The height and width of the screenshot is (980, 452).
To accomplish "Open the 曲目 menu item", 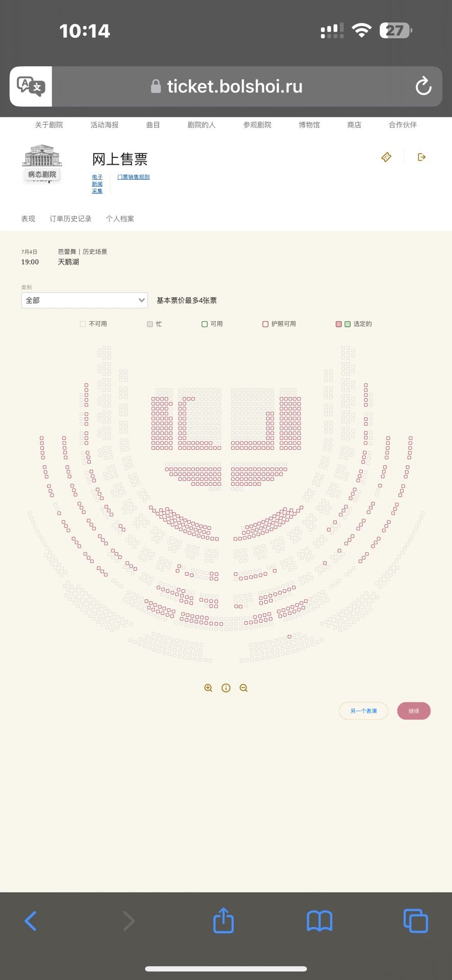I will point(153,125).
